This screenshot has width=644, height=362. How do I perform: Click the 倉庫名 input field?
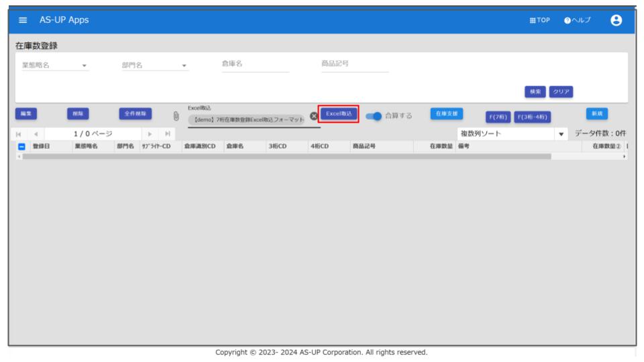coord(255,64)
